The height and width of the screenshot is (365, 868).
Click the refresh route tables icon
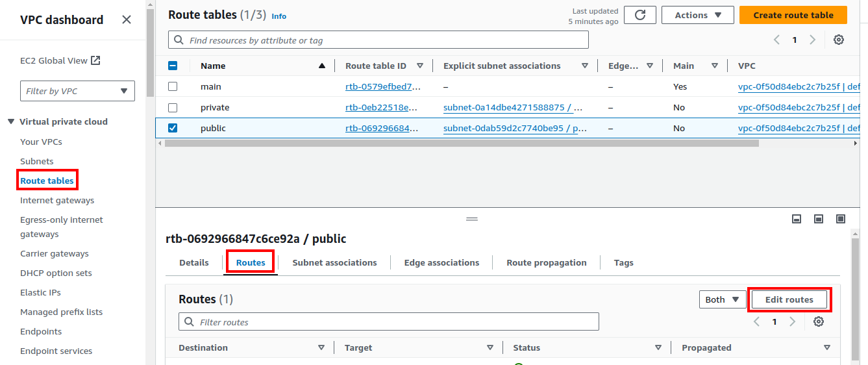pos(639,15)
